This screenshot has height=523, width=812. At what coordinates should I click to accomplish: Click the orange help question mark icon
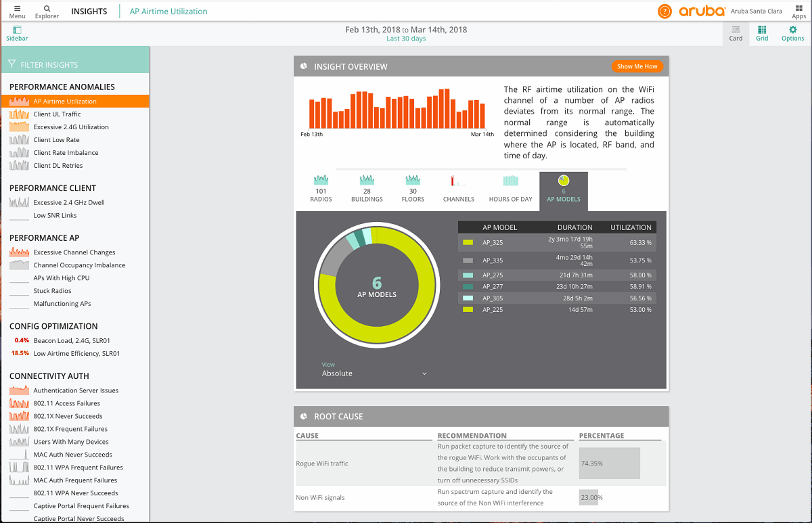coord(665,11)
